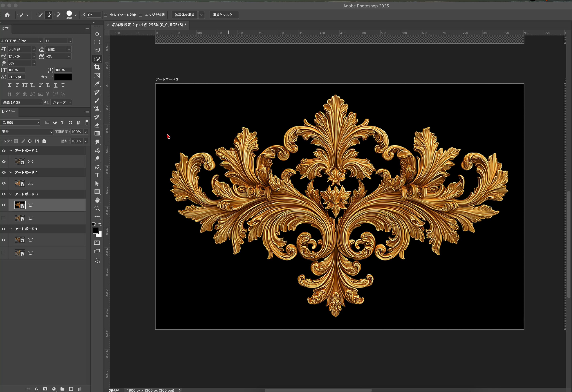Collapse アートボード 3 group chevron

coord(11,194)
